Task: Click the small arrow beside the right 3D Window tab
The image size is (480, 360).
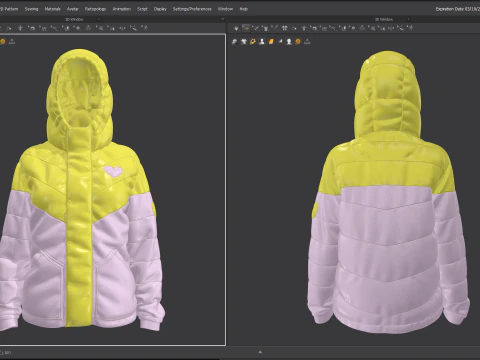Action: click(x=409, y=19)
